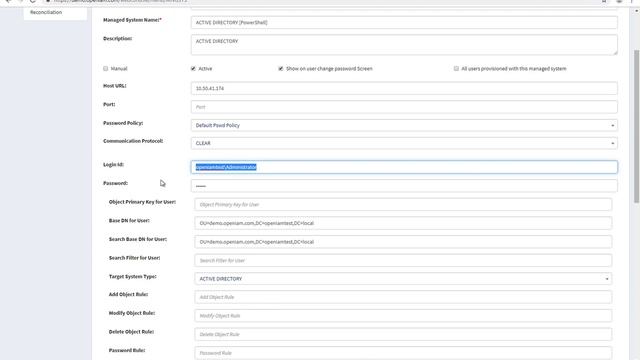Open the Communication Protocol dropdown
The width and height of the screenshot is (640, 360).
pos(404,143)
